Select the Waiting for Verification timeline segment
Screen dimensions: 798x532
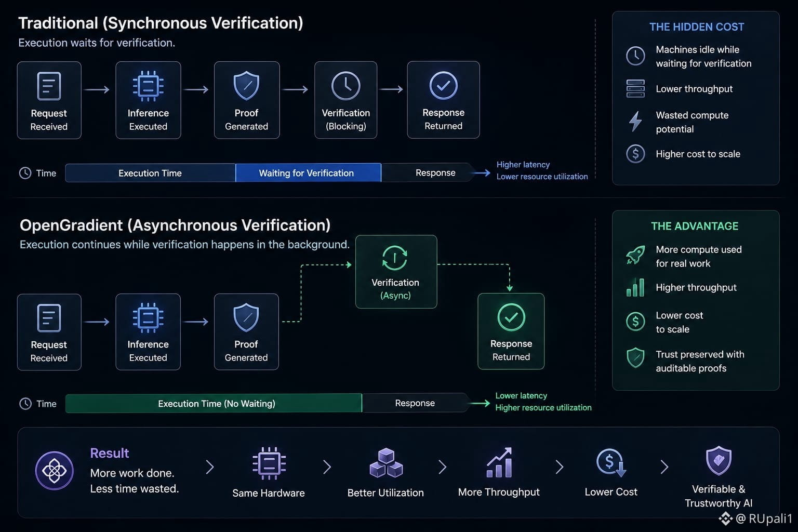(308, 173)
